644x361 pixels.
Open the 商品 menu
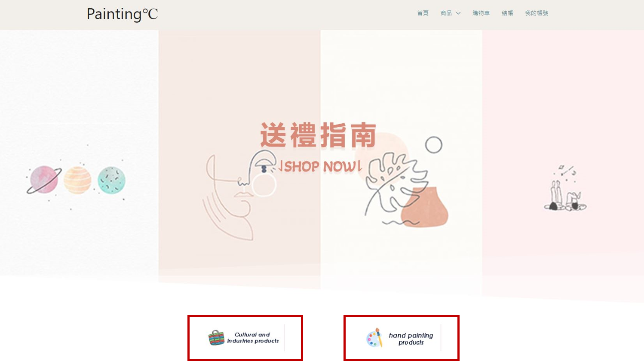coord(446,13)
